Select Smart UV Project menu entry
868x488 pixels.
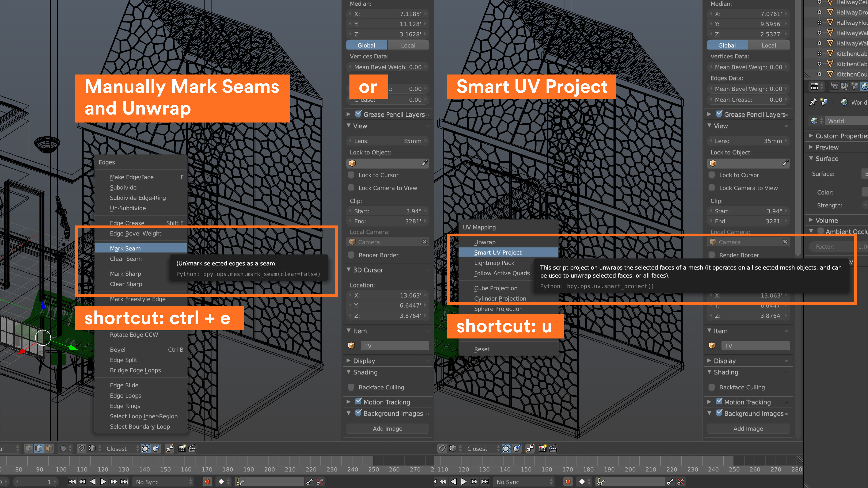pos(497,252)
